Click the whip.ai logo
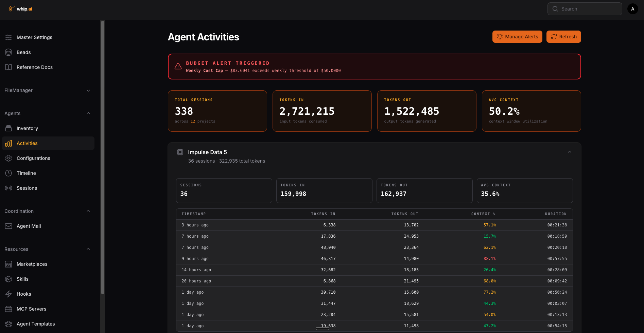644x333 pixels. coord(20,8)
